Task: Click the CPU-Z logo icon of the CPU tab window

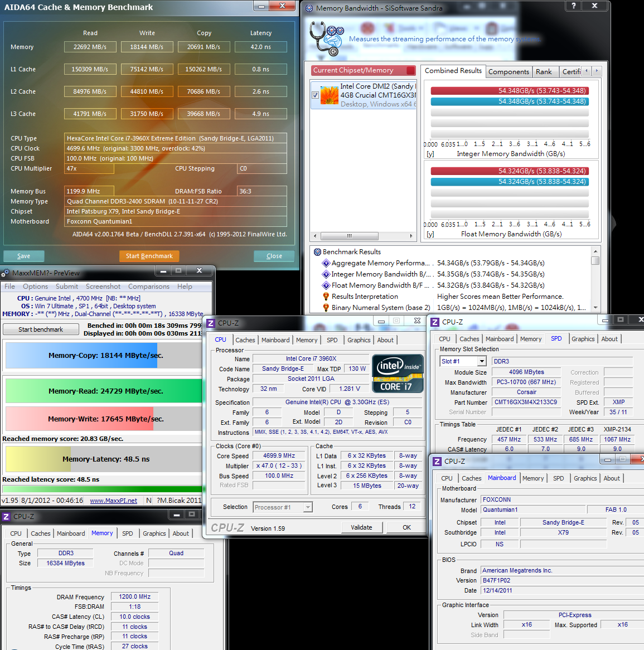Action: click(211, 323)
